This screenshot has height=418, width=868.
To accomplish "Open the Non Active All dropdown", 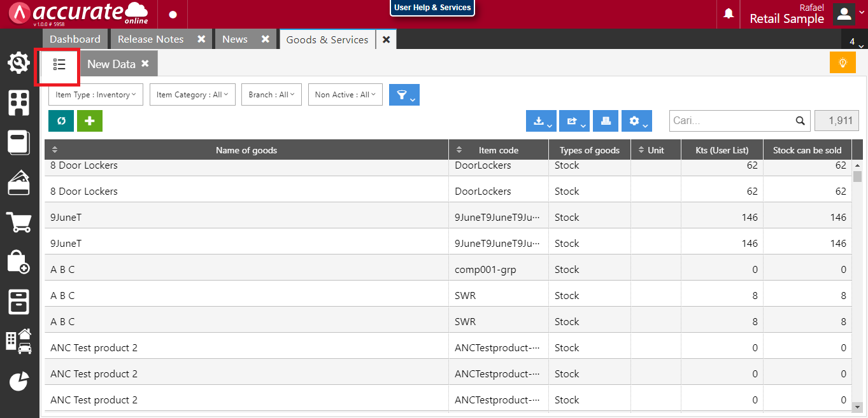I will click(x=346, y=95).
